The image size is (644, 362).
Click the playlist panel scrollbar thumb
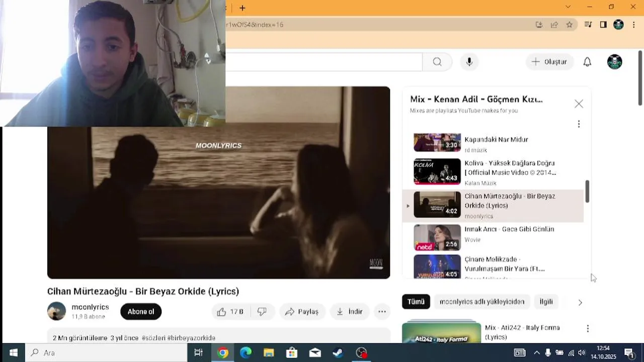(x=587, y=192)
